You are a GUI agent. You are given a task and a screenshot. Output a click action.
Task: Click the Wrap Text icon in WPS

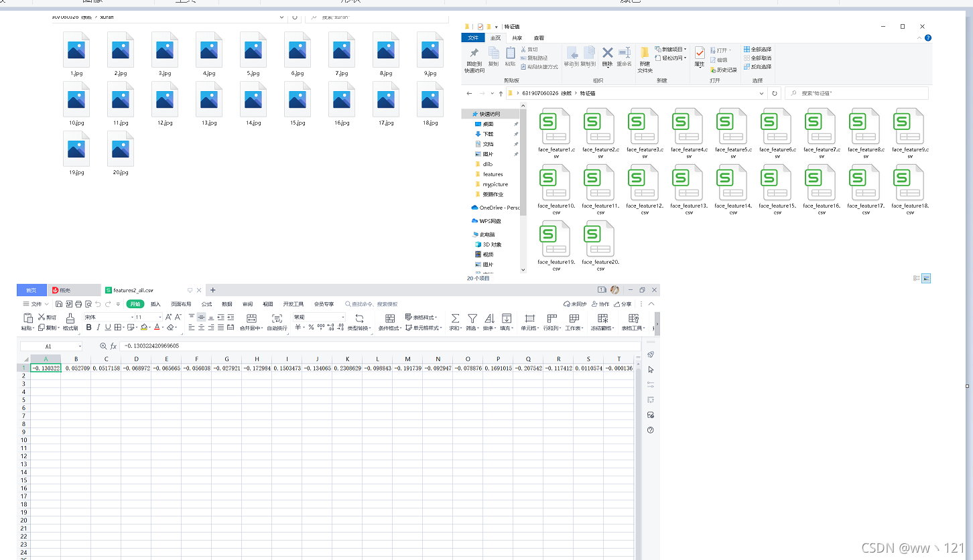point(277,318)
